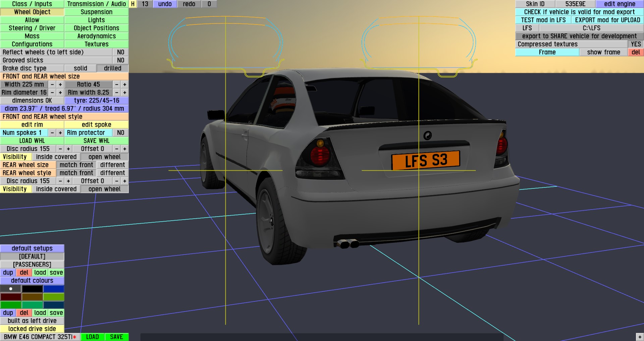The image size is (644, 341).
Task: Export to SHARE vehicle for development
Action: point(580,36)
